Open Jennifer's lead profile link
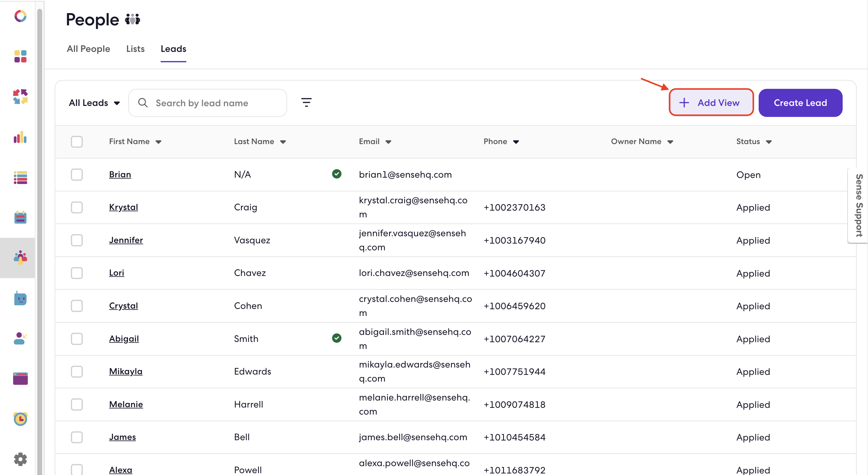The height and width of the screenshot is (475, 868). point(126,240)
